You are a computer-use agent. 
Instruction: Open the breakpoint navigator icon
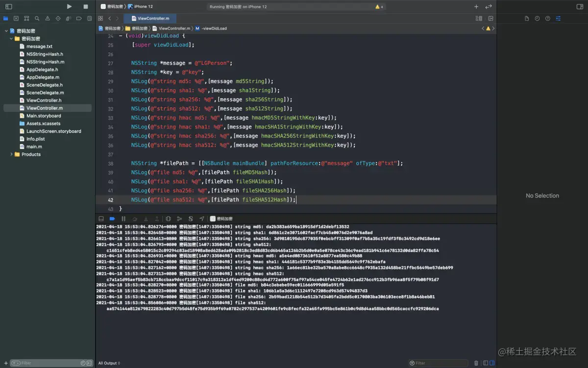(x=79, y=18)
